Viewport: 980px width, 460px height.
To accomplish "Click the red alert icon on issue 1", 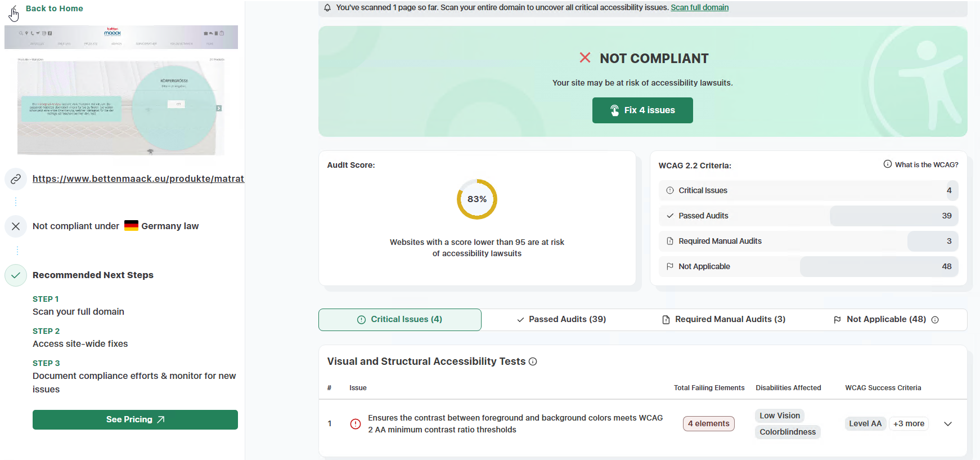I will (356, 424).
